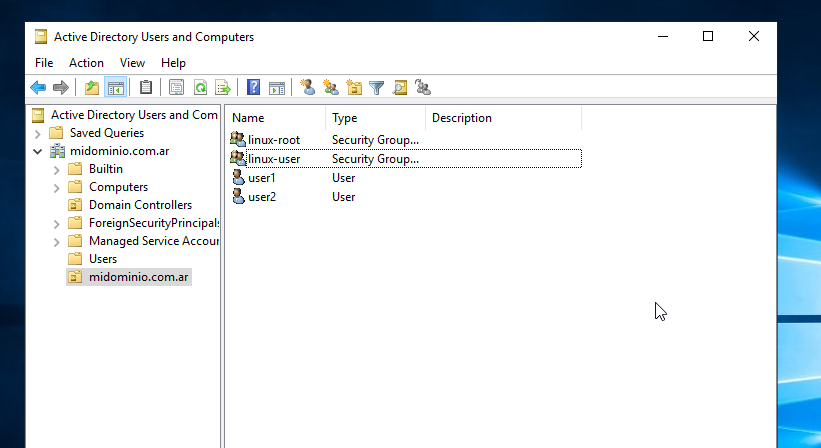
Task: Select the user2 row name
Action: point(262,196)
